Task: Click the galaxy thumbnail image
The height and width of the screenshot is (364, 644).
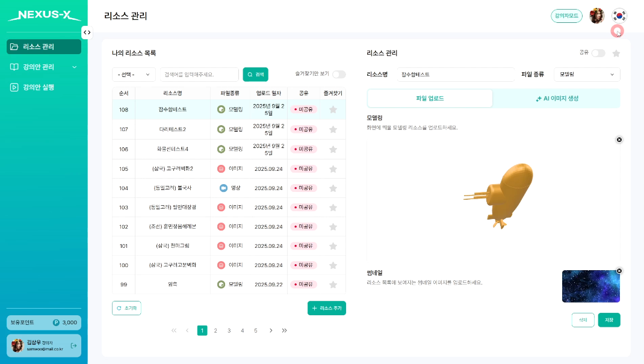Action: coord(590,286)
